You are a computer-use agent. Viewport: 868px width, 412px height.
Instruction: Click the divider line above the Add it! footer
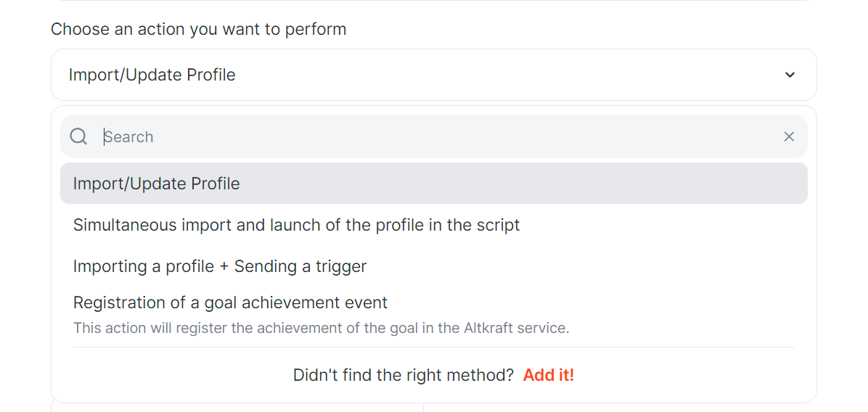(x=433, y=347)
